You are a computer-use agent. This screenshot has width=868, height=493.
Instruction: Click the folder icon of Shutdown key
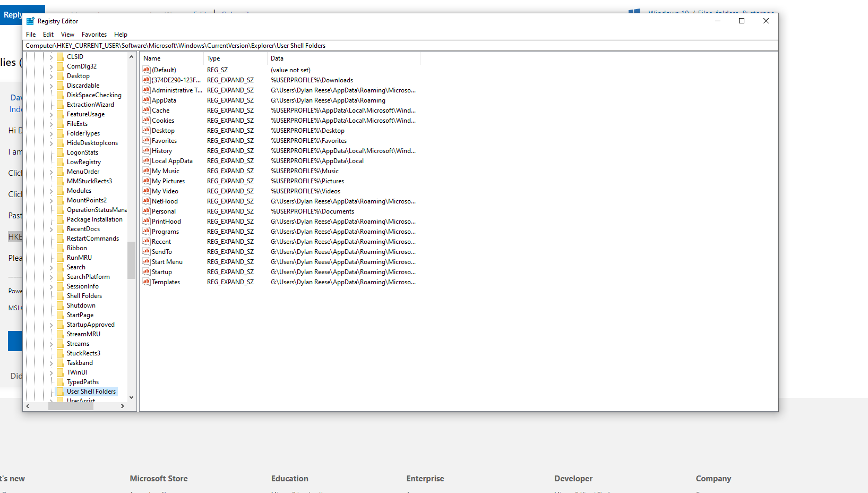point(60,305)
